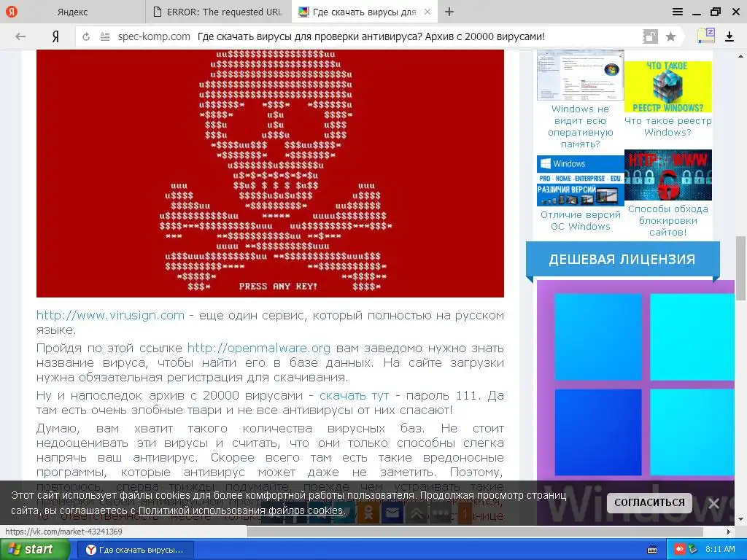This screenshot has height=560, width=747.
Task: Click the скачать тут download link
Action: 354,396
